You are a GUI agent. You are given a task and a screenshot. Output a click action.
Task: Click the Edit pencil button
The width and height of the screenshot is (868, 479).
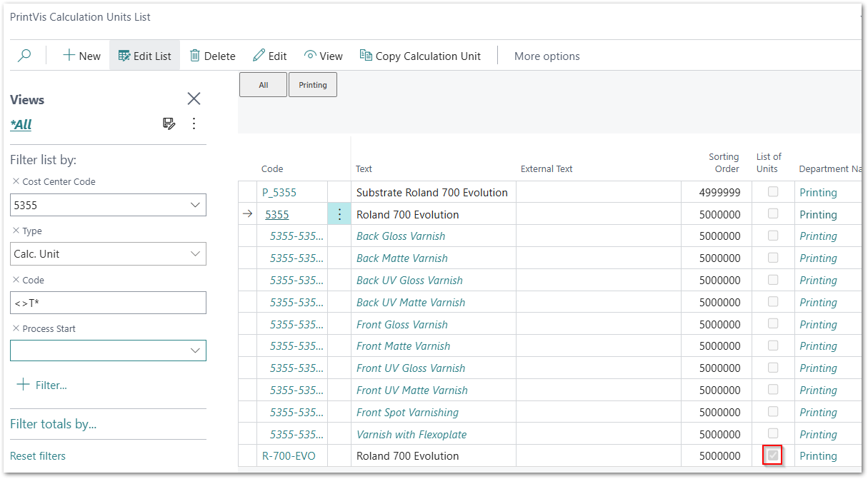269,56
